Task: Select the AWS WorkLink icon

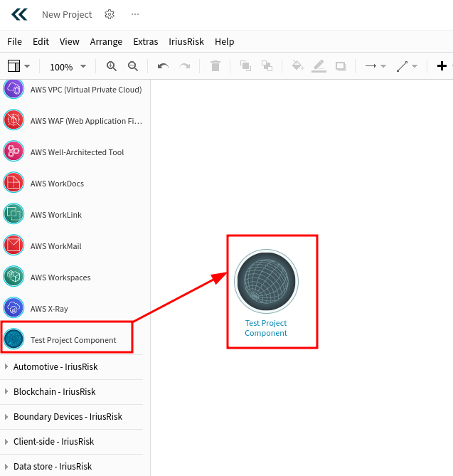Action: (x=14, y=213)
